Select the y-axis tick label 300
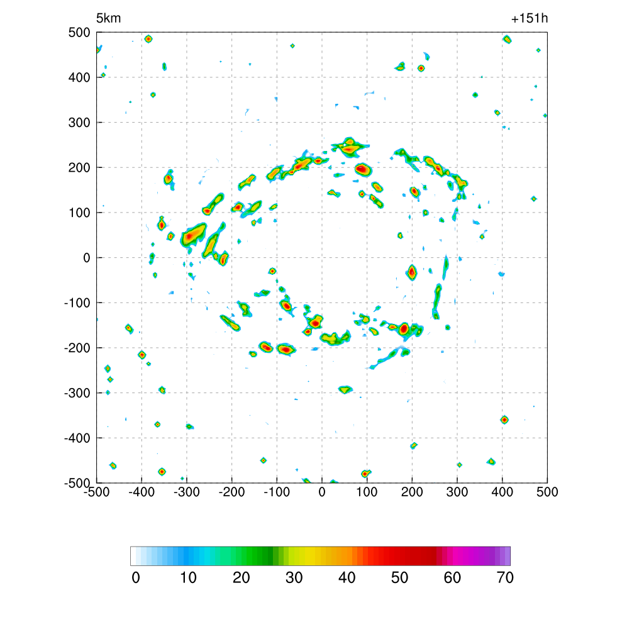The height and width of the screenshot is (644, 644). (79, 123)
